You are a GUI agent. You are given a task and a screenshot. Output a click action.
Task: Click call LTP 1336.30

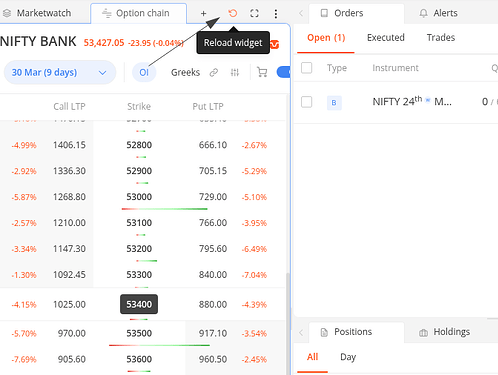69,171
